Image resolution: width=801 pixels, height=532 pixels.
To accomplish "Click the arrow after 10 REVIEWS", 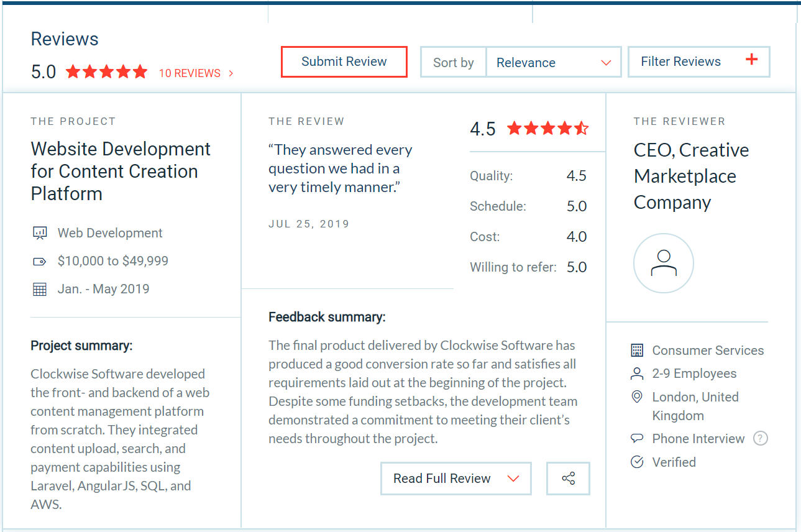I will (231, 73).
